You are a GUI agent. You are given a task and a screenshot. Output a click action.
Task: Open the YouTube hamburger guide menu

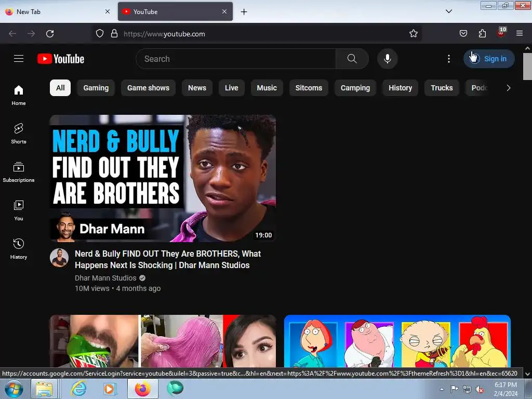pyautogui.click(x=19, y=59)
